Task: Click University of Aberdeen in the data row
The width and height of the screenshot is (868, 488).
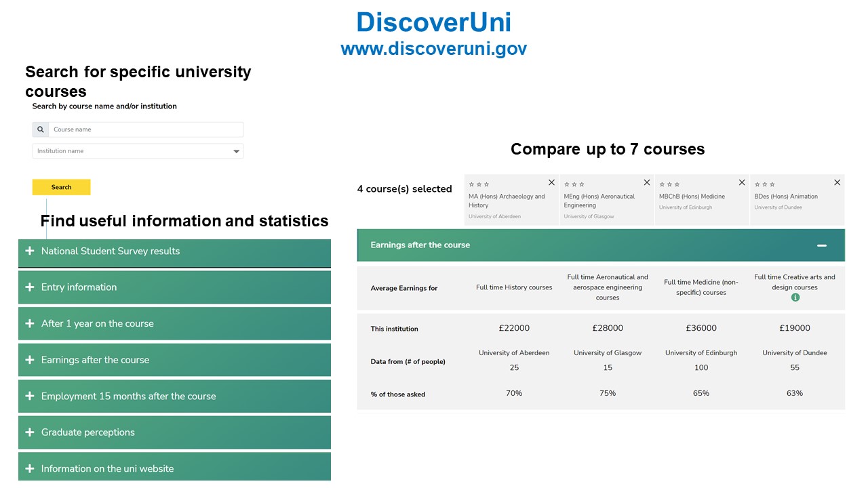Action: coord(514,352)
